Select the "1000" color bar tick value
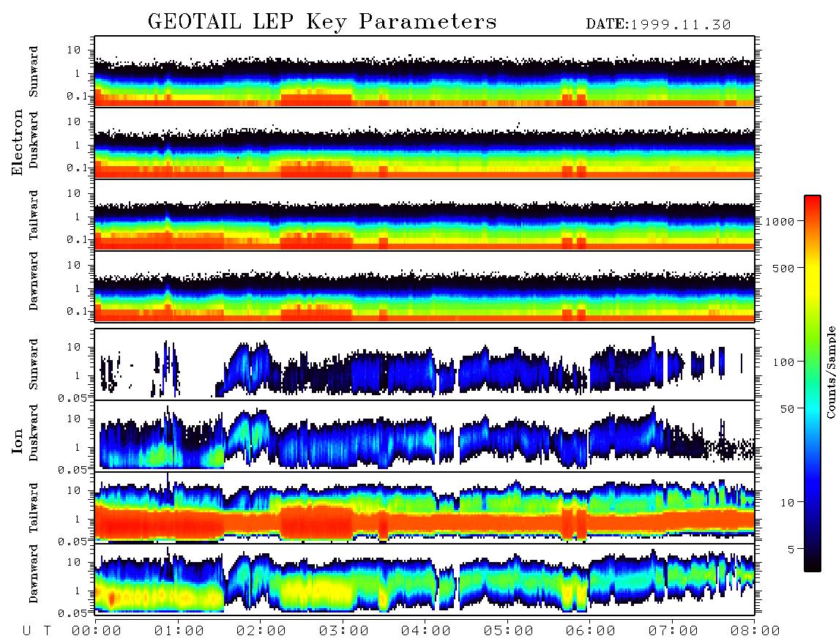Image resolution: width=836 pixels, height=644 pixels. pyautogui.click(x=780, y=221)
